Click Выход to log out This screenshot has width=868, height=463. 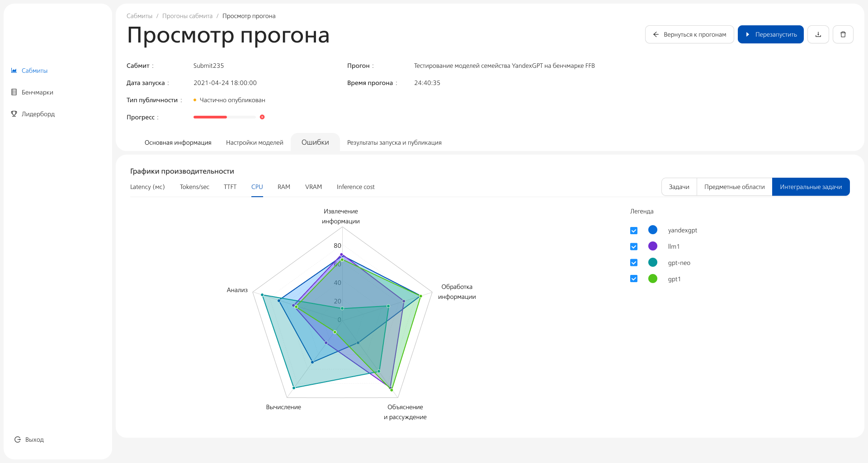[x=34, y=439]
